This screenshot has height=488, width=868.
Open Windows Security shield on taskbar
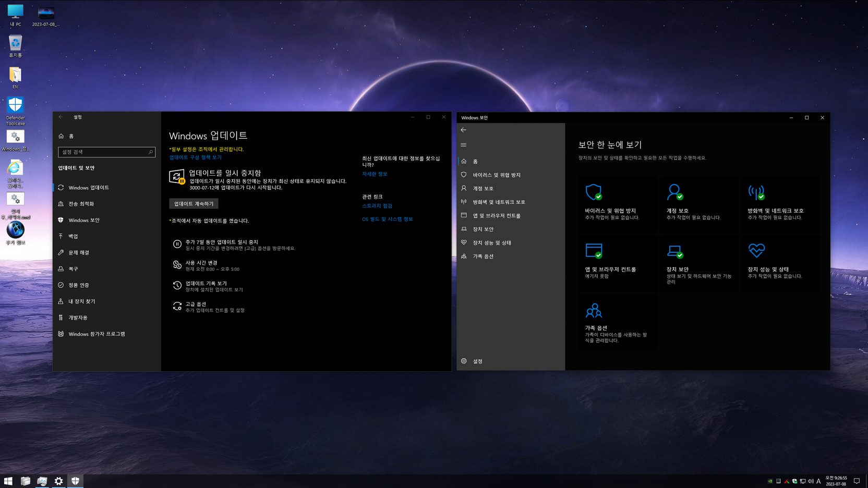75,481
